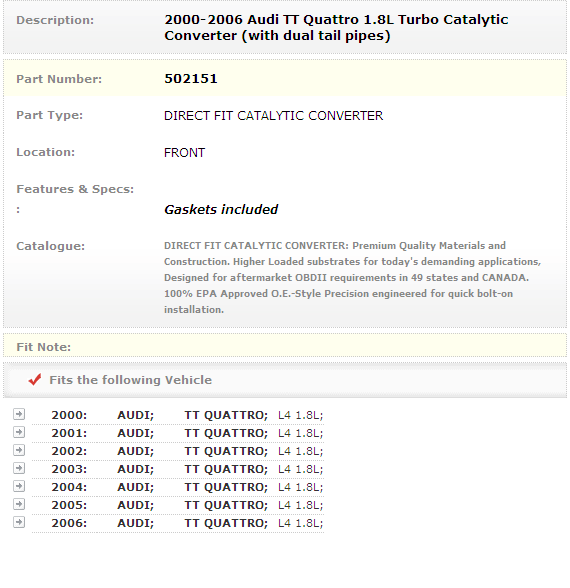Click the L4 1.8L engine for 2001
Image resolution: width=570 pixels, height=588 pixels.
click(x=300, y=433)
